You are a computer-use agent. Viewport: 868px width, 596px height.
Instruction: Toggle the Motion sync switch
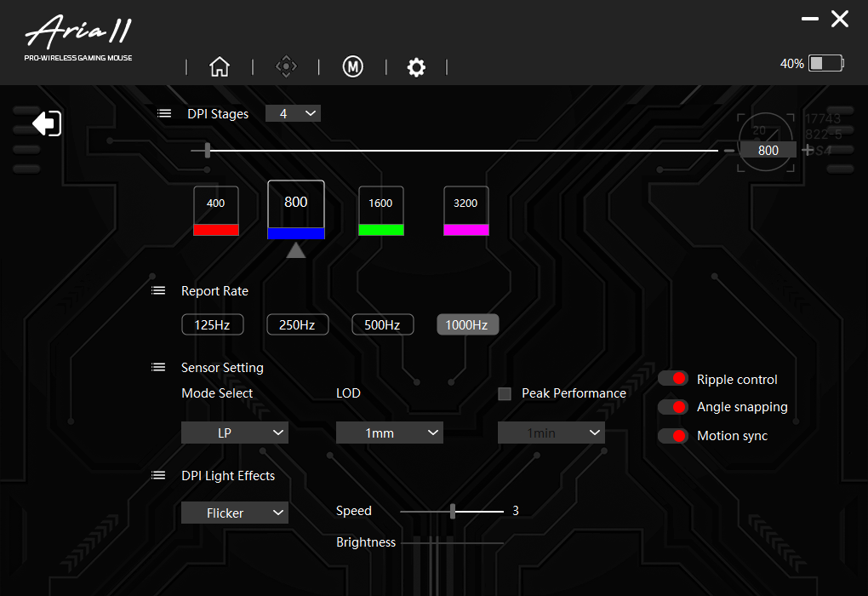pos(673,435)
